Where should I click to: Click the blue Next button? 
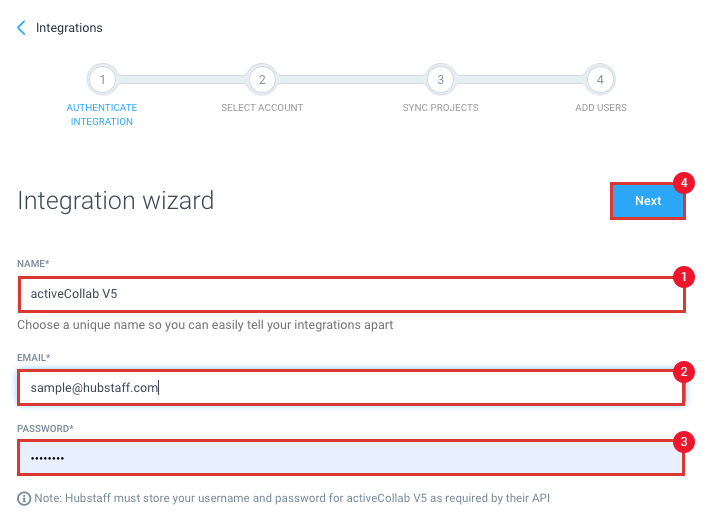(647, 201)
